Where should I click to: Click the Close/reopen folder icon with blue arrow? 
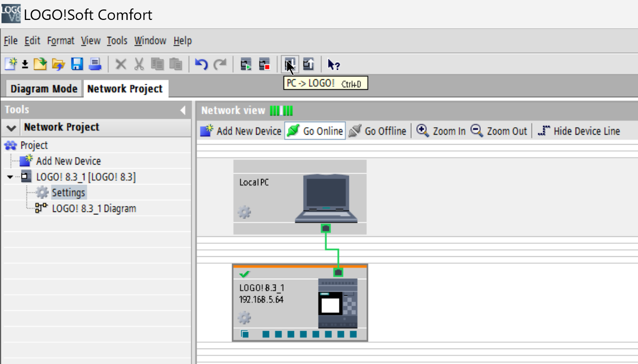[x=58, y=64]
